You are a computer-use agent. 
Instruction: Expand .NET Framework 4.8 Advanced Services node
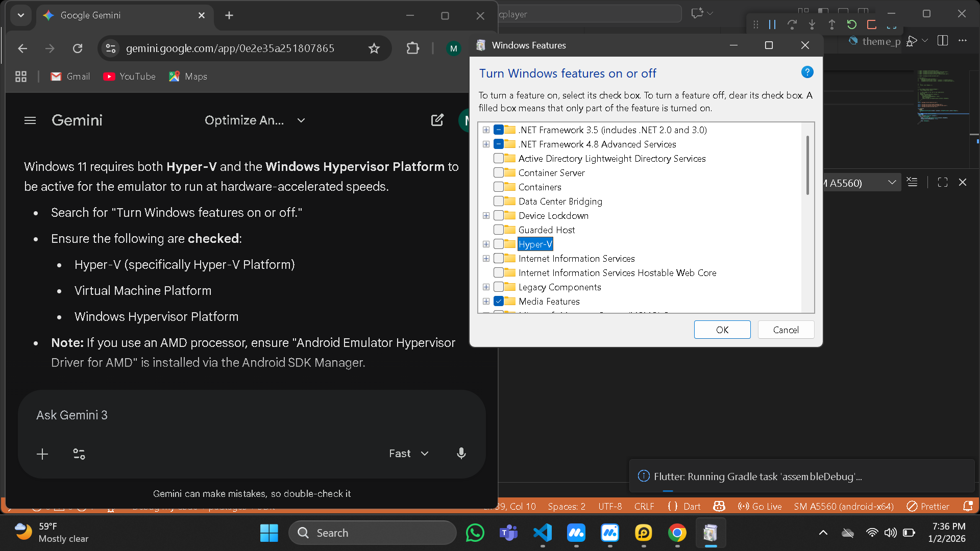(486, 144)
